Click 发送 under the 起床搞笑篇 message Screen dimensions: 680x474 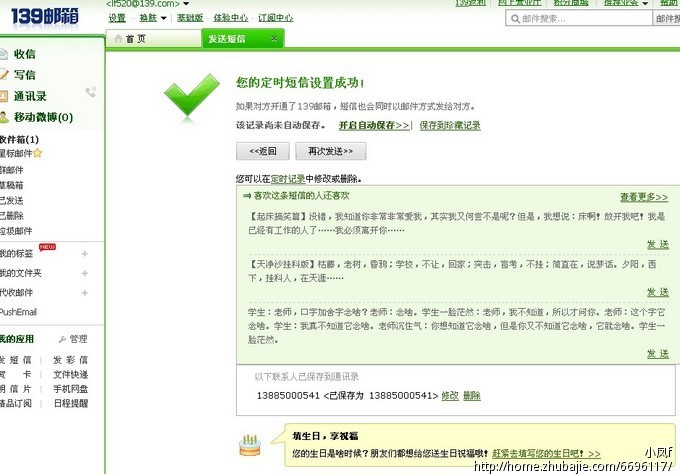click(x=658, y=245)
